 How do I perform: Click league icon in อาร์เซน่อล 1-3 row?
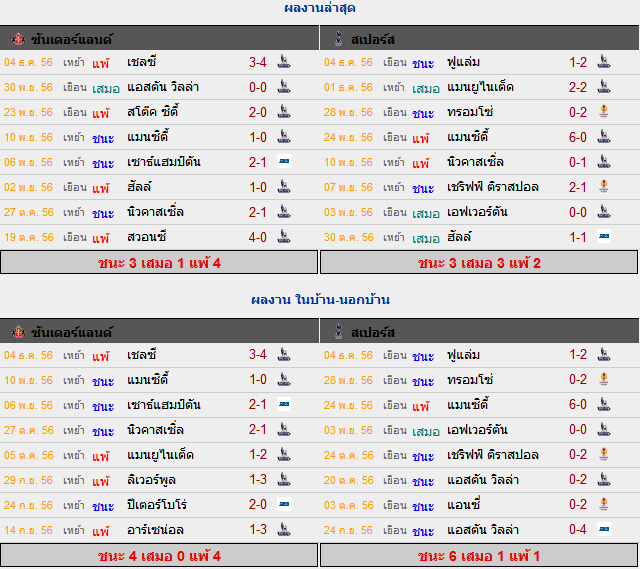[x=284, y=529]
